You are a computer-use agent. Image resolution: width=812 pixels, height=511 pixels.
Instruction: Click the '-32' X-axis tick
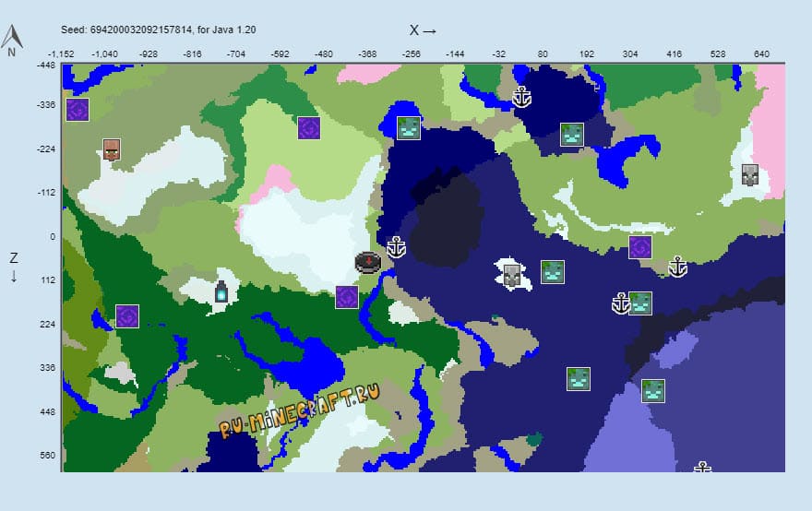click(x=498, y=53)
